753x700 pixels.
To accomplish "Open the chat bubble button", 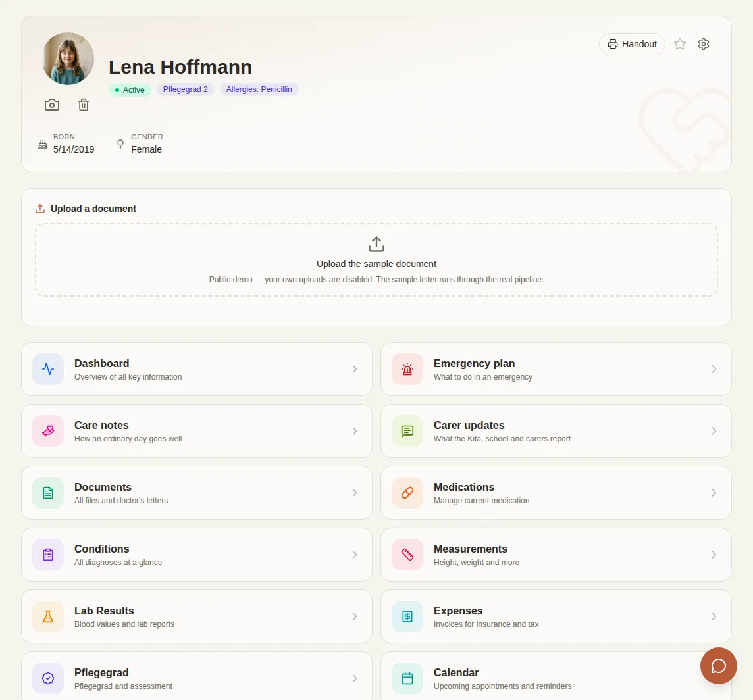I will coord(718,665).
